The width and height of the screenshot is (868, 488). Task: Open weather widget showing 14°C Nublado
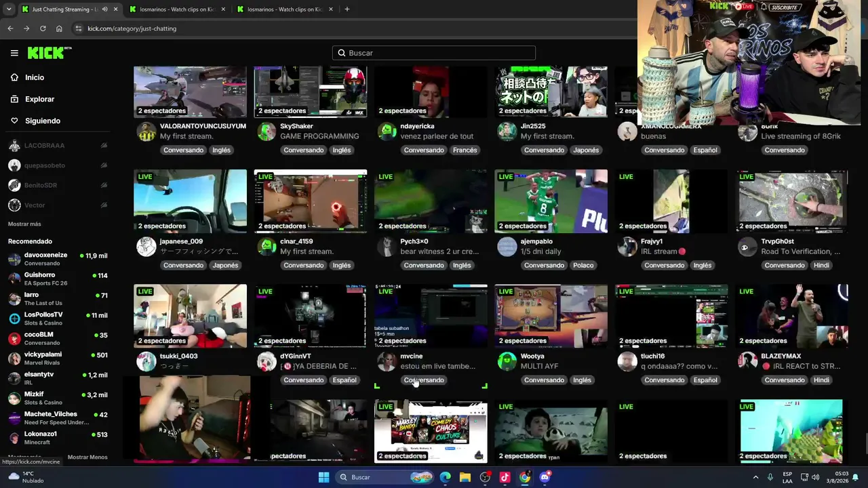[x=26, y=477]
